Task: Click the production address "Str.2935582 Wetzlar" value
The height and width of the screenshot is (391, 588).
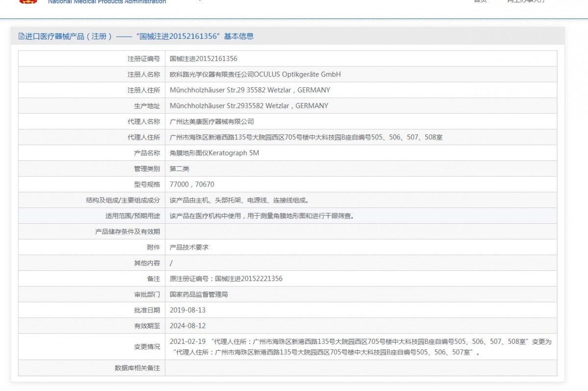Action: pos(249,106)
